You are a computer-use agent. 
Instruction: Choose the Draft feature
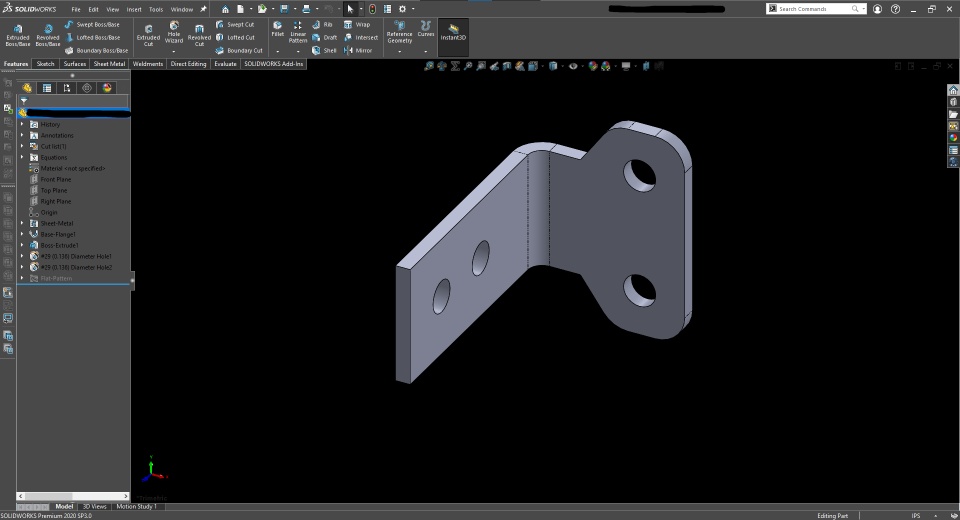click(x=324, y=37)
